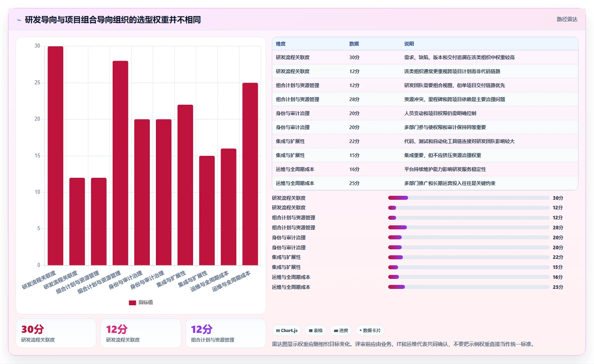Click description 需求、缺陷、版本和交付追溯在该类组织中权重较高
The image size is (594, 364).
coord(459,58)
